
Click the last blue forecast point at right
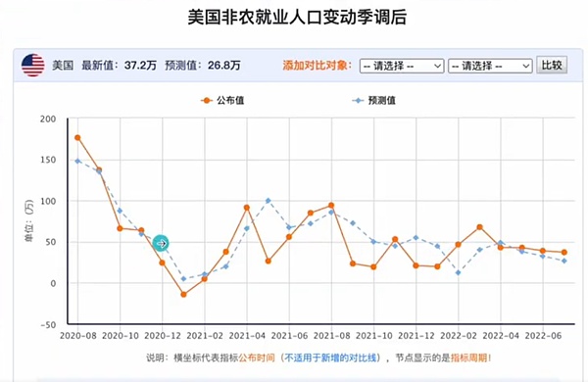point(564,261)
